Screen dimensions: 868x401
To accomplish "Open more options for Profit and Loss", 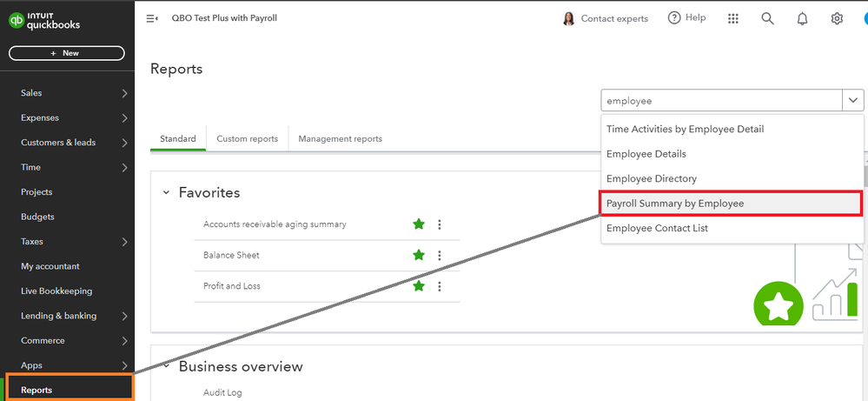I will click(x=440, y=286).
